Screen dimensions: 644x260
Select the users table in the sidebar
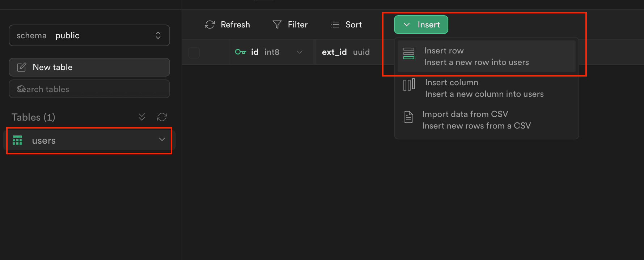(89, 140)
